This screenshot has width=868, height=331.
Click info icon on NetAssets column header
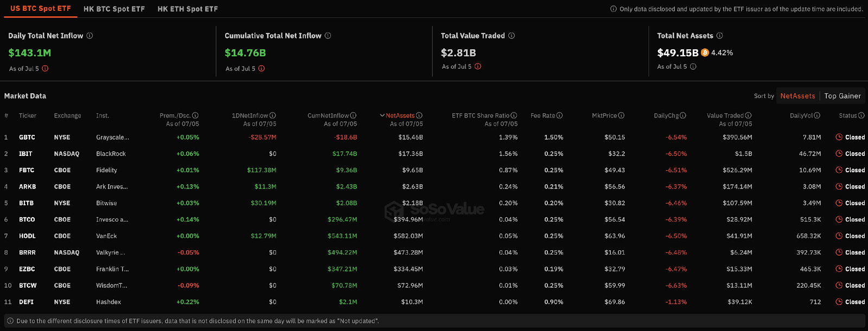(x=419, y=115)
